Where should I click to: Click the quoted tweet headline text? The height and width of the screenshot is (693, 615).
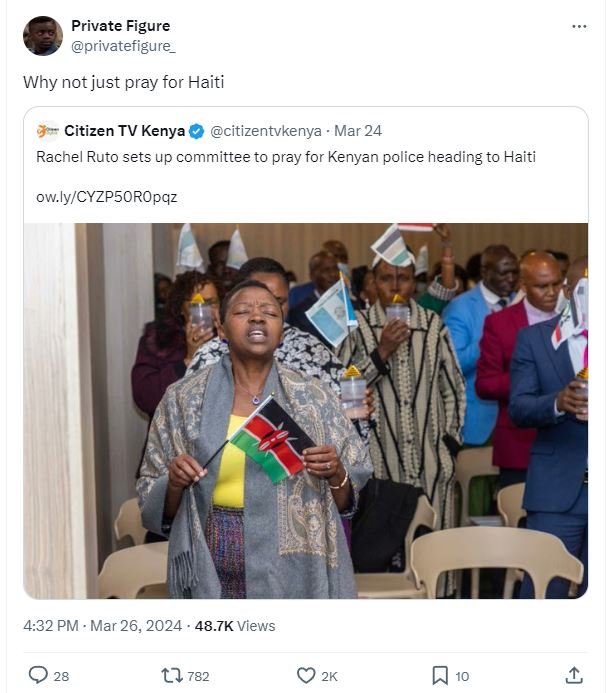[x=285, y=157]
